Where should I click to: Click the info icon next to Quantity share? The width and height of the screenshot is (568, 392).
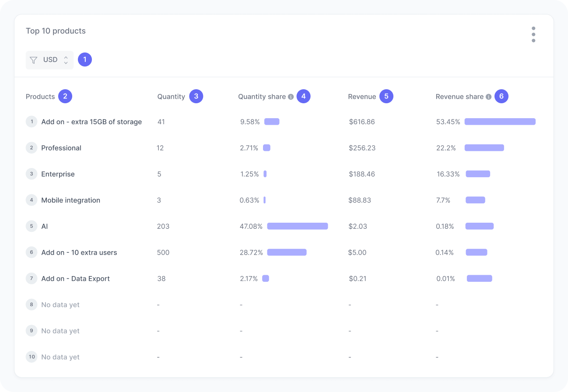[291, 96]
